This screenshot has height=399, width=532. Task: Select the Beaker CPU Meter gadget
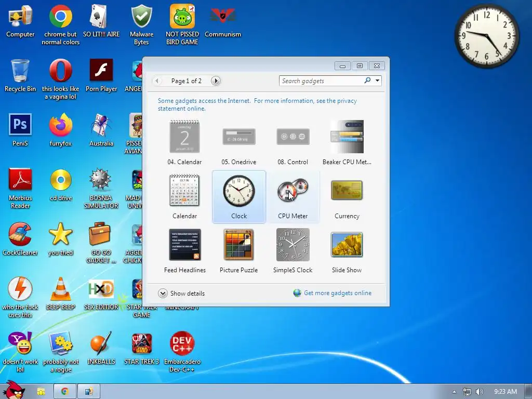click(x=347, y=142)
